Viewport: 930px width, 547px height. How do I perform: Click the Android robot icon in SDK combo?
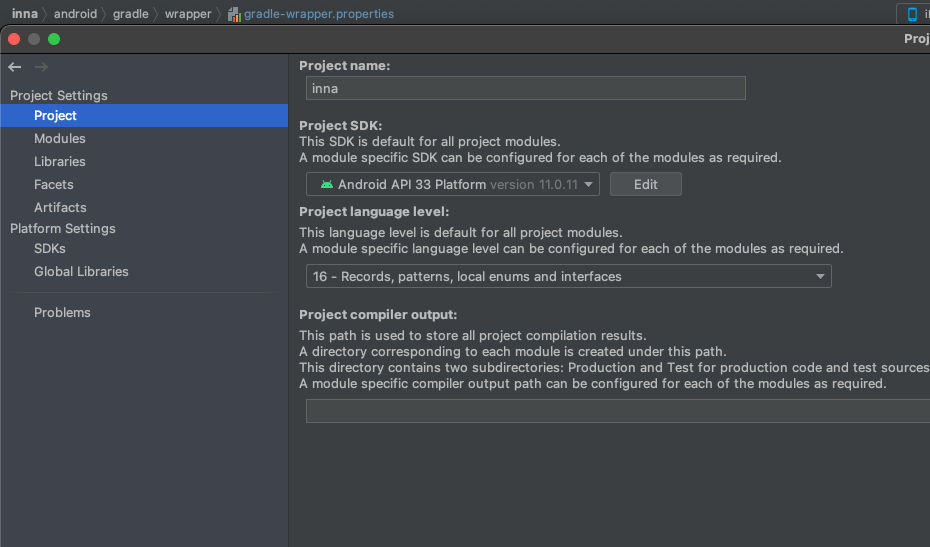tap(326, 185)
